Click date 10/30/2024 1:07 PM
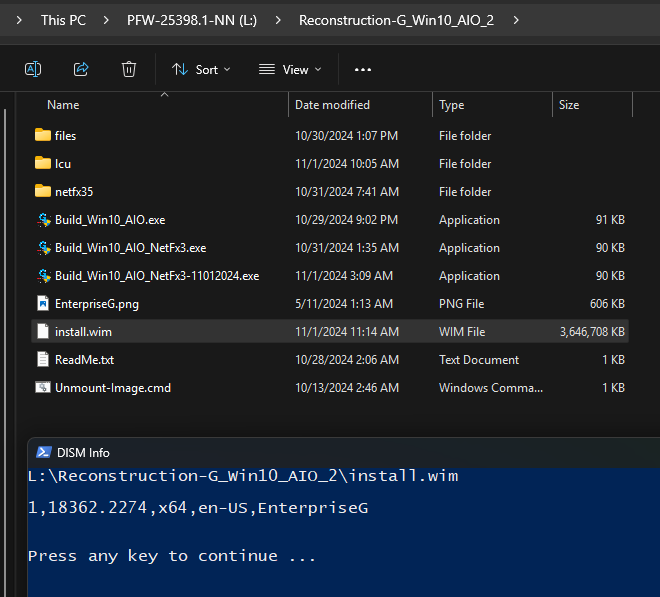This screenshot has height=597, width=660. point(346,136)
